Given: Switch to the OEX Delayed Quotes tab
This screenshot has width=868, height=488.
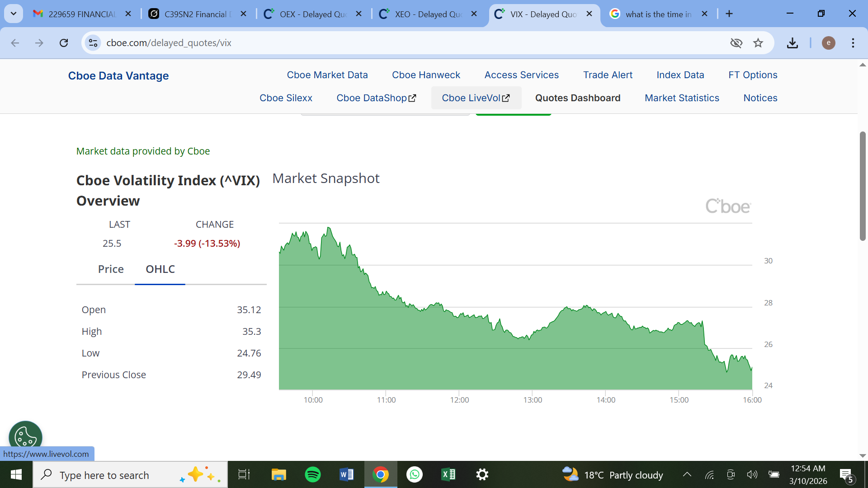Looking at the screenshot, I should pyautogui.click(x=313, y=14).
